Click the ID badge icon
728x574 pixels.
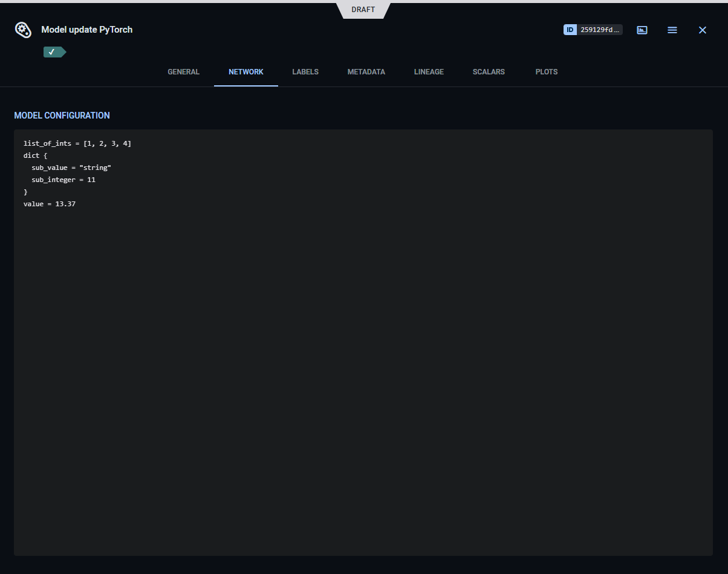tap(569, 29)
